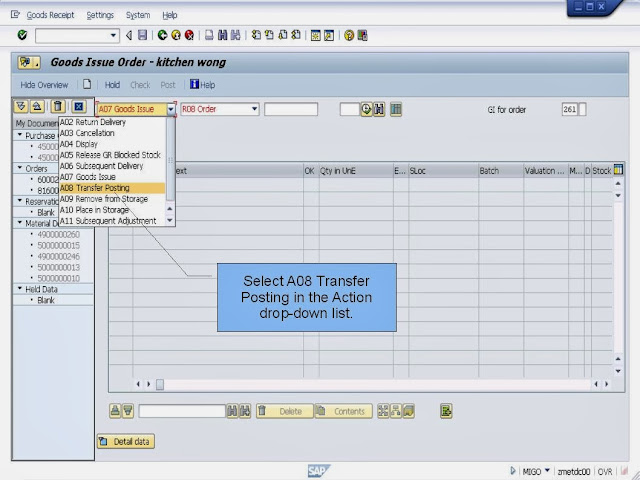640x480 pixels.
Task: Click the yellow Help question mark icon
Action: pyautogui.click(x=349, y=36)
